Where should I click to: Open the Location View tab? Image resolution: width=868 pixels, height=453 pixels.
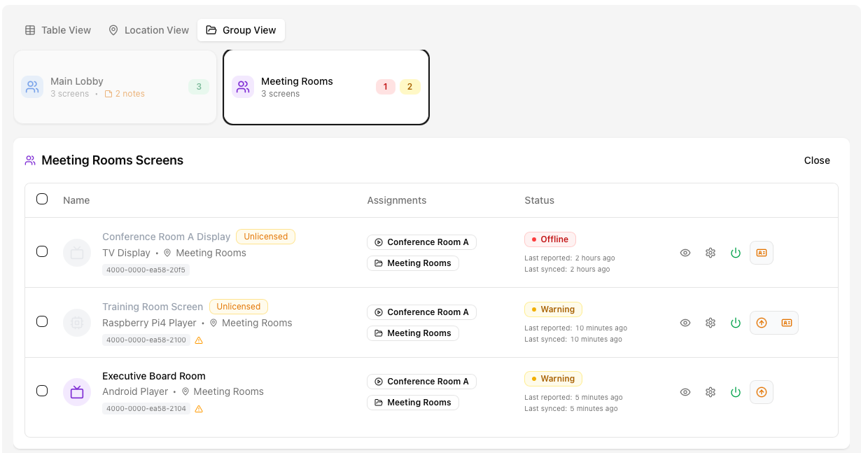[x=148, y=30]
